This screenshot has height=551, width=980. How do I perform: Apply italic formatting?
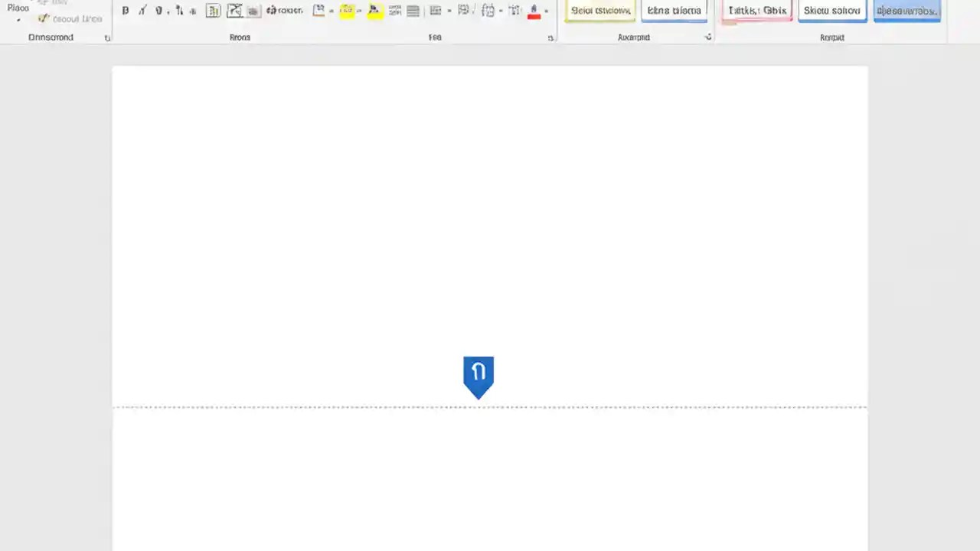tap(142, 10)
